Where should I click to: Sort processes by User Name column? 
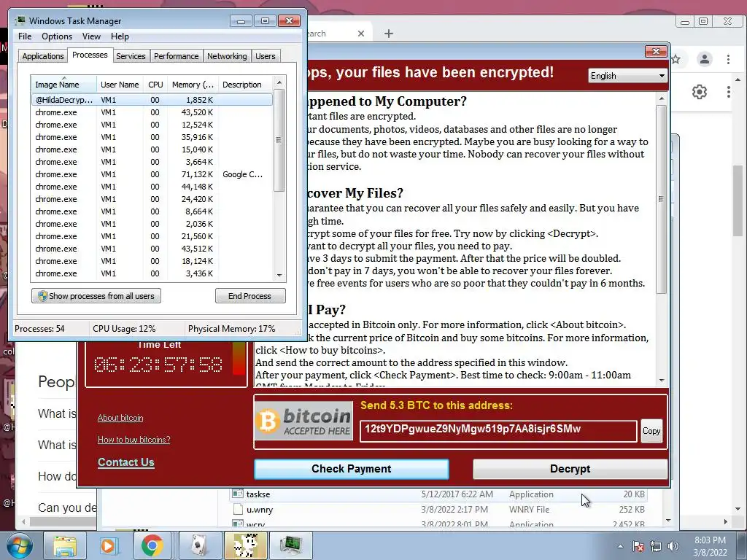point(120,85)
